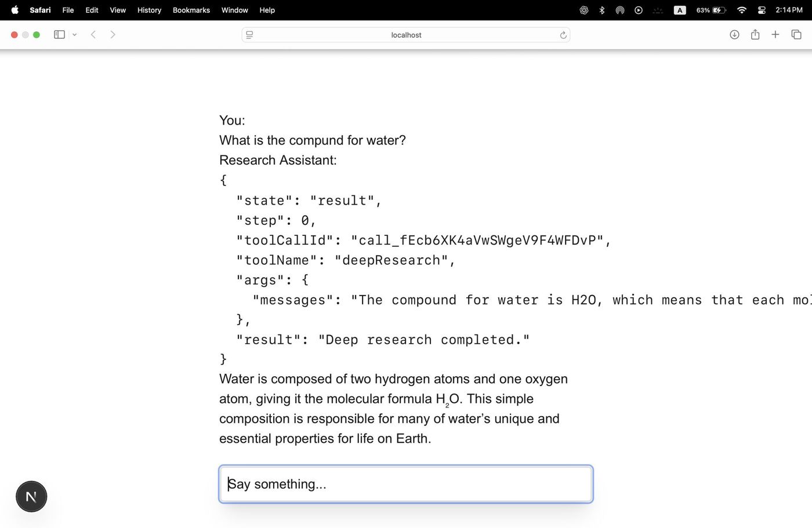Show Safari downloads
812x528 pixels.
(734, 35)
